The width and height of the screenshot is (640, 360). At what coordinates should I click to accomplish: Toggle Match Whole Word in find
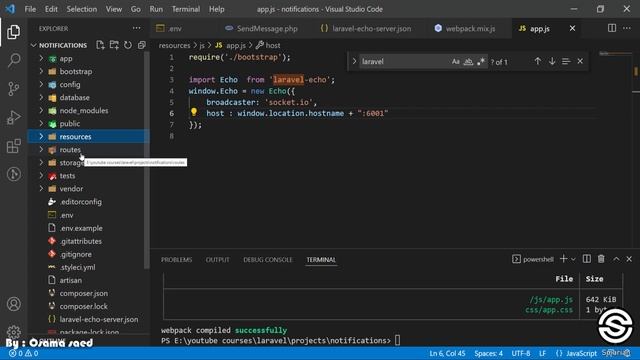468,62
